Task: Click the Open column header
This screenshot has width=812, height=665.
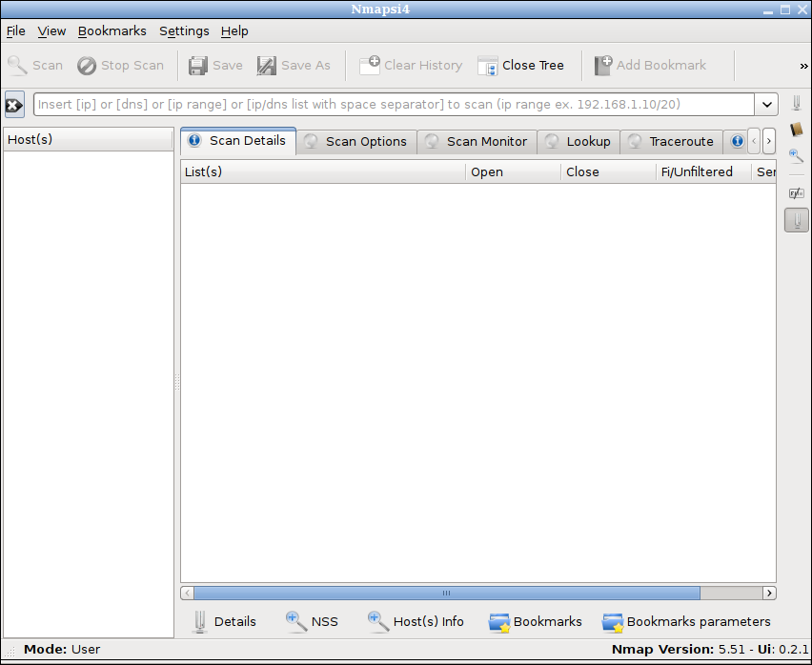Action: [513, 171]
